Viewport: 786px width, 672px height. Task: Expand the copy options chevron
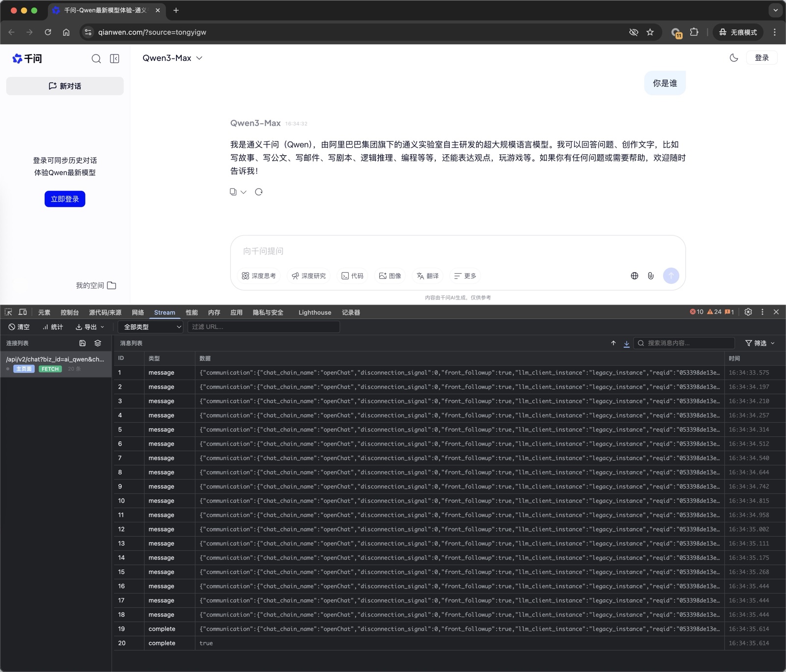243,192
